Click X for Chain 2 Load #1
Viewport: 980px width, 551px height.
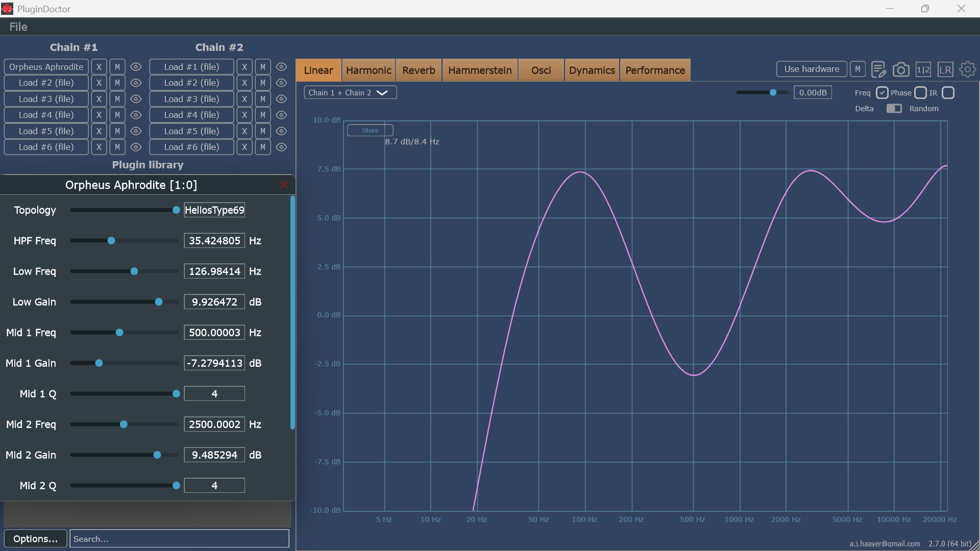244,67
